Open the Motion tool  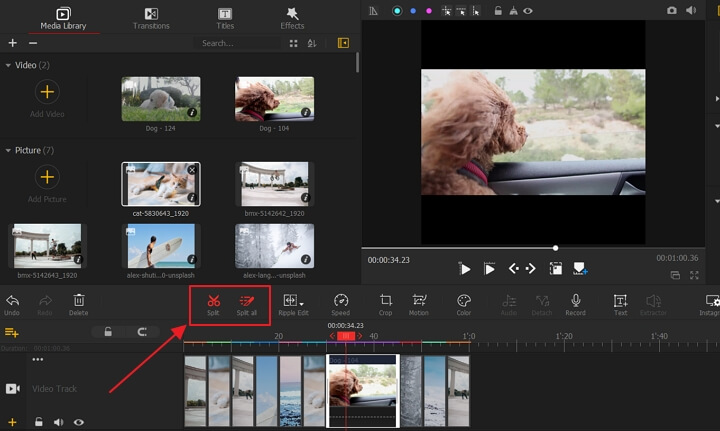pos(420,300)
